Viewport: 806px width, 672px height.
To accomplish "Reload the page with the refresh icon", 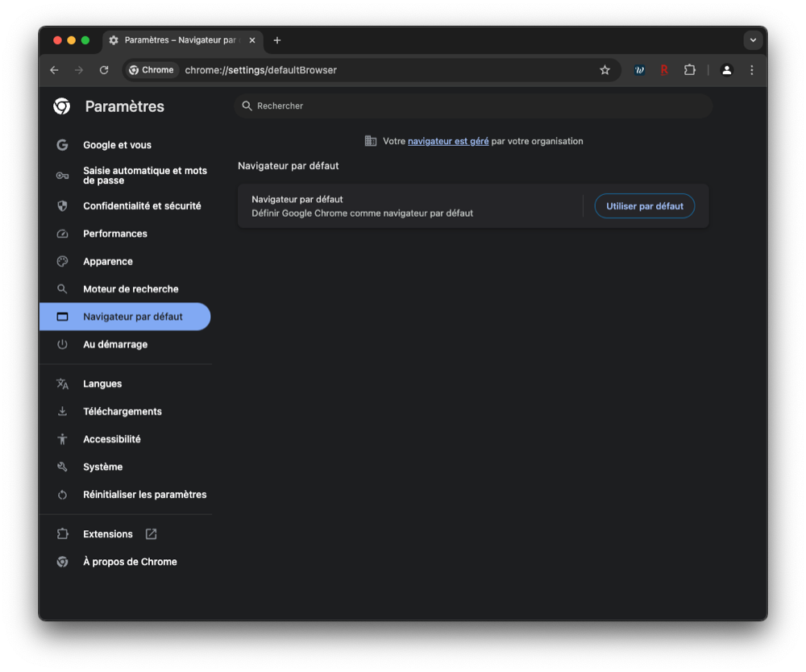I will pos(104,70).
